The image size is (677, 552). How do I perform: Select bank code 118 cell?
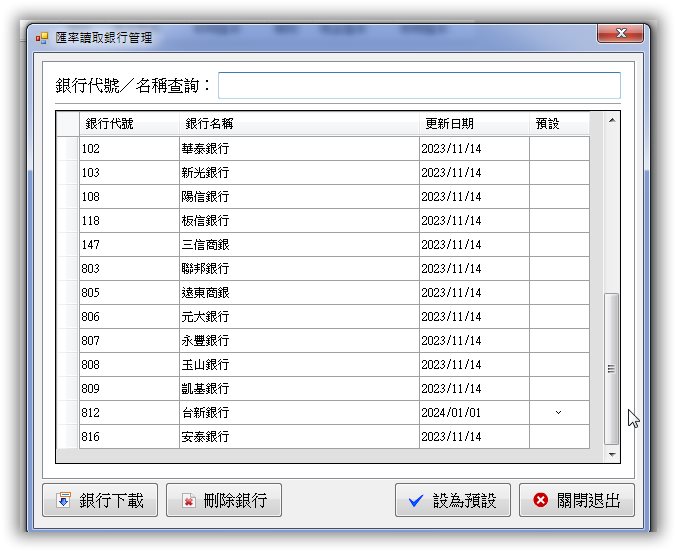pyautogui.click(x=129, y=221)
